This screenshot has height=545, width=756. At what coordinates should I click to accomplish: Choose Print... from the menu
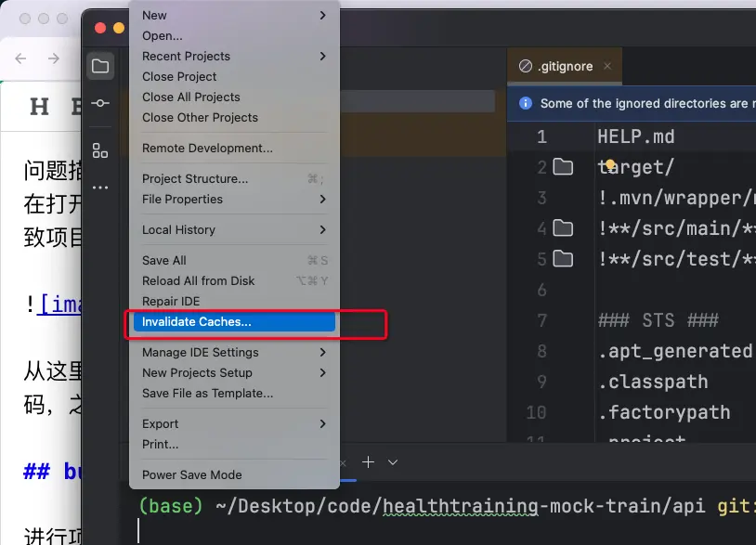234,445
